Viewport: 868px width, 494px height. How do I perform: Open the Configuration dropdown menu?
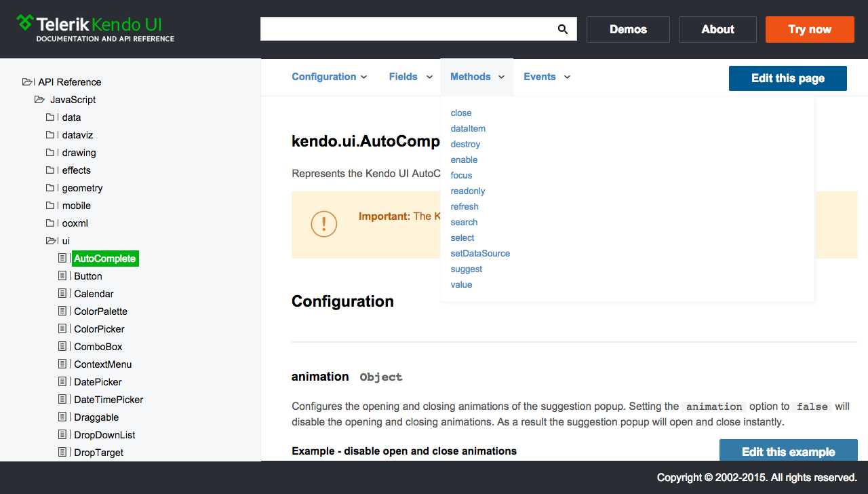tap(330, 77)
